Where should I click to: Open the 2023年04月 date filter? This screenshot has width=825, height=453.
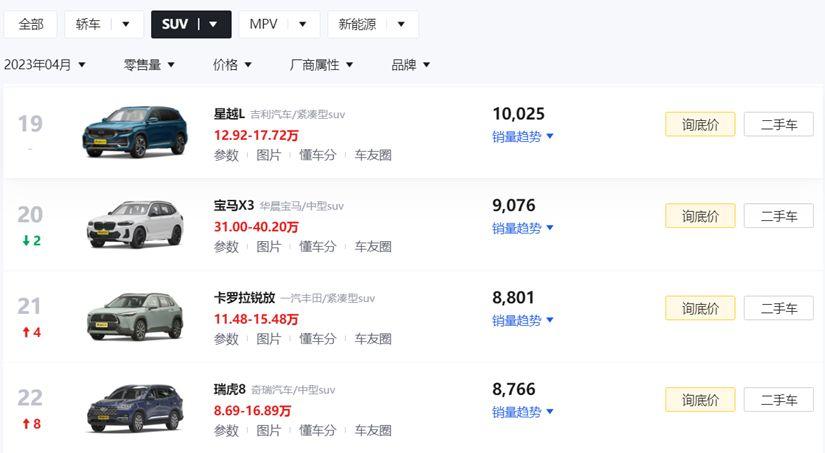(45, 65)
